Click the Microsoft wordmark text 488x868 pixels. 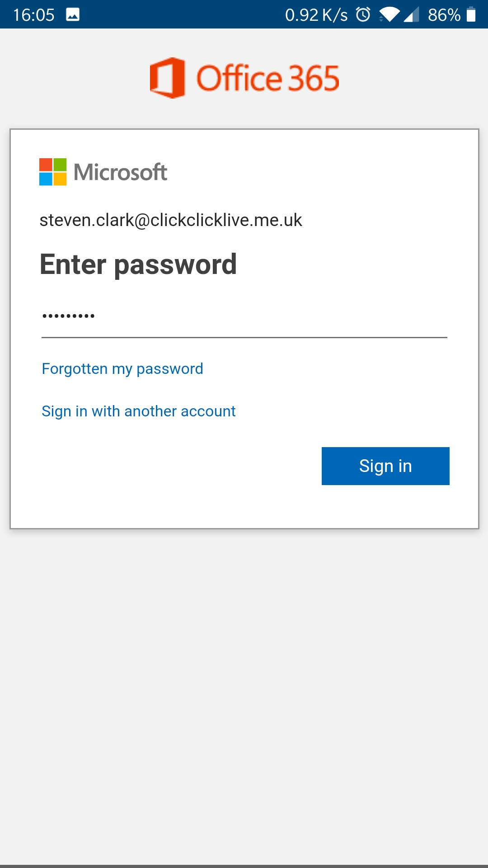120,172
